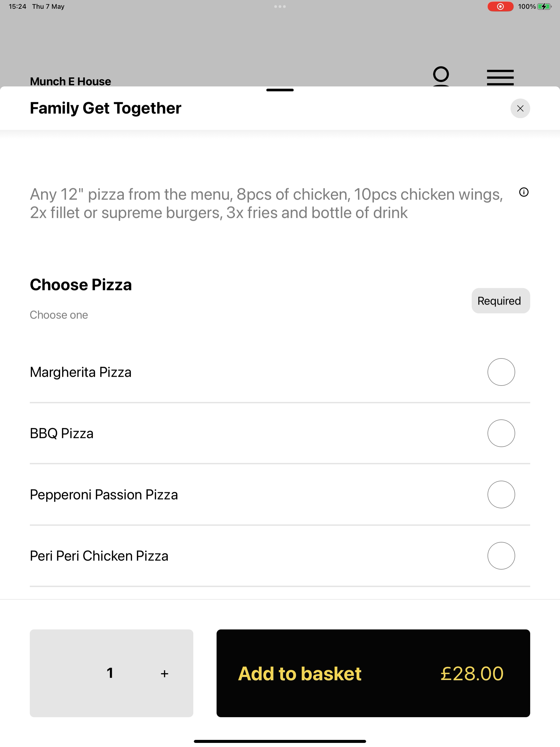Choose the Pepperoni Passion Pizza option
This screenshot has height=747, width=560.
click(x=280, y=494)
